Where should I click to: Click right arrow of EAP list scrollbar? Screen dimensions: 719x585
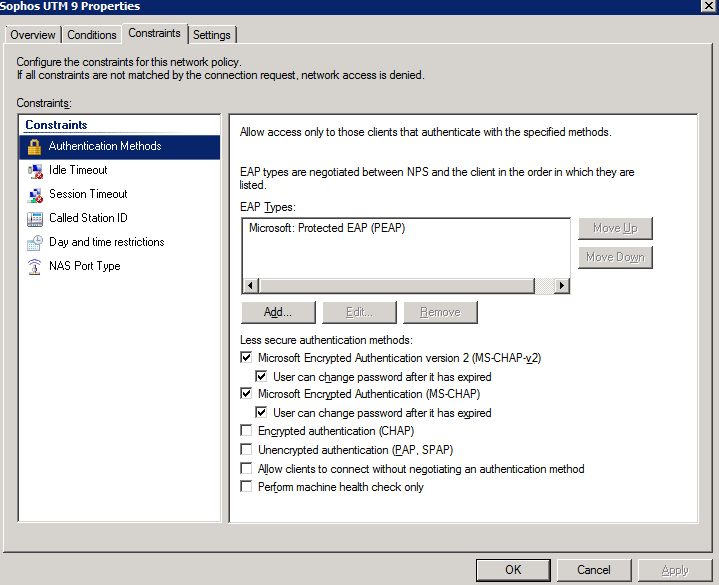pyautogui.click(x=561, y=286)
